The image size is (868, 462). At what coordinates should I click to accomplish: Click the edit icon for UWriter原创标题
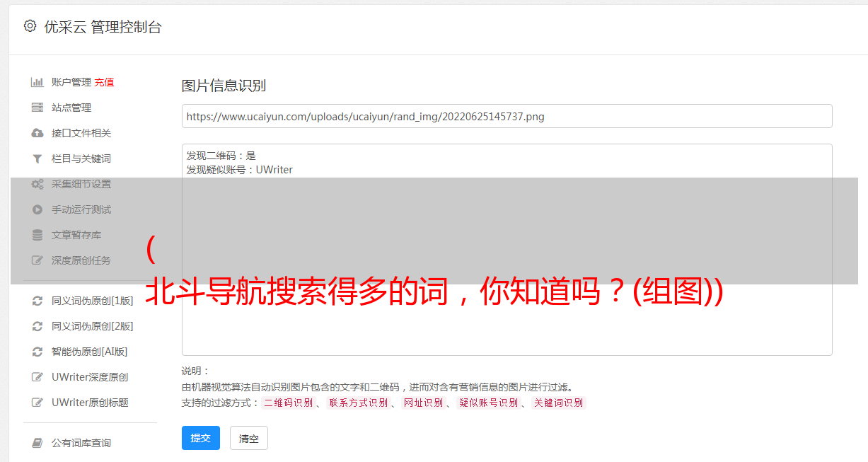coord(37,403)
